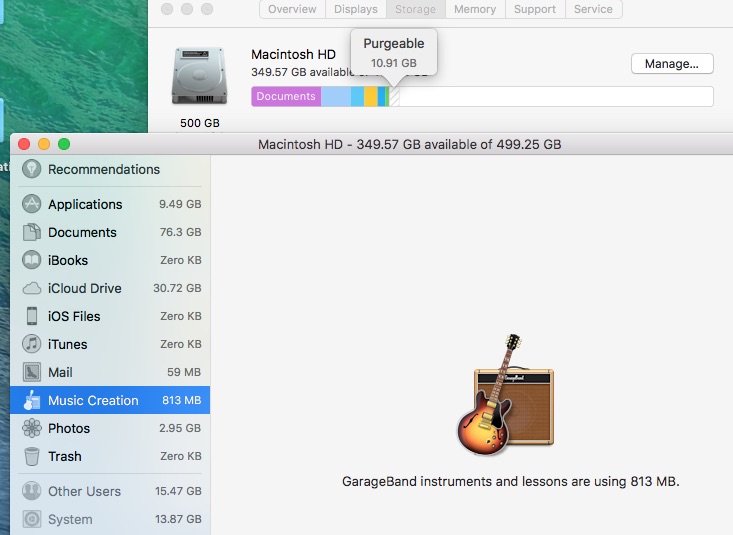Click the 59 MB Mail size value
This screenshot has width=733, height=535.
click(x=184, y=373)
